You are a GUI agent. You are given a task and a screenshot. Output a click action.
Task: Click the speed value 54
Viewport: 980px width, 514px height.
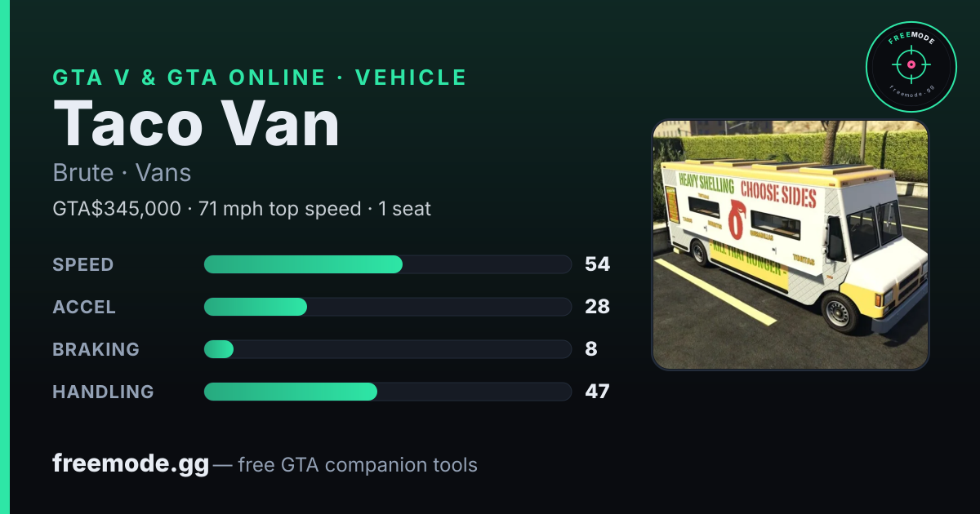tap(597, 264)
